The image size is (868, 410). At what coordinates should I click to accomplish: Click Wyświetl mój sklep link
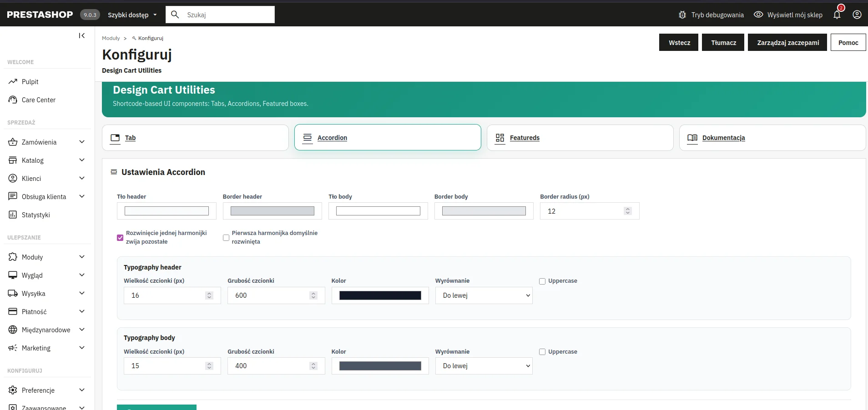click(x=795, y=15)
